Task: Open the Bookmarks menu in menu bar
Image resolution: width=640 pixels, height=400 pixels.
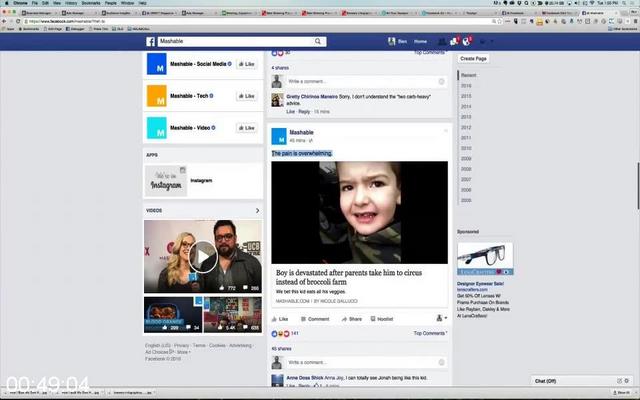Action: pos(91,3)
